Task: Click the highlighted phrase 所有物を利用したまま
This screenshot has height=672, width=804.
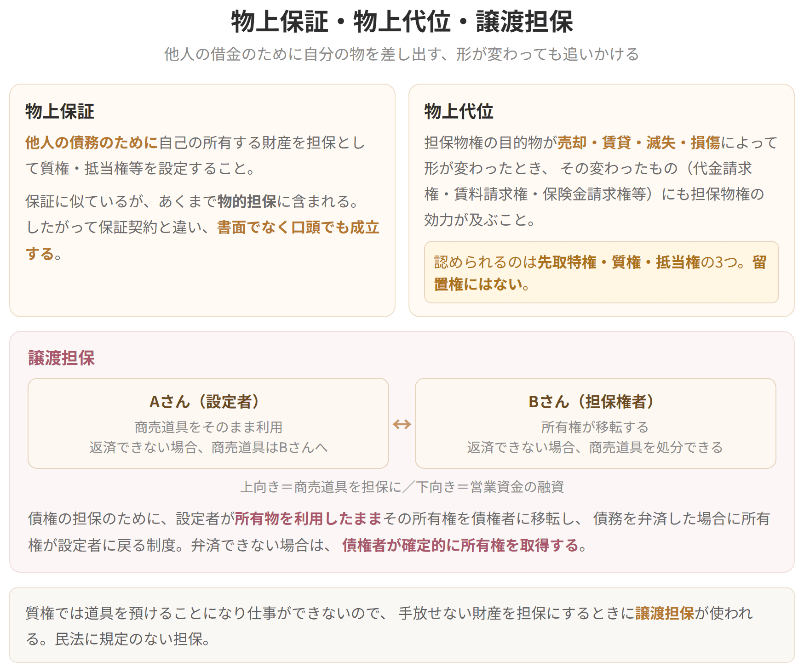Action: 308,518
